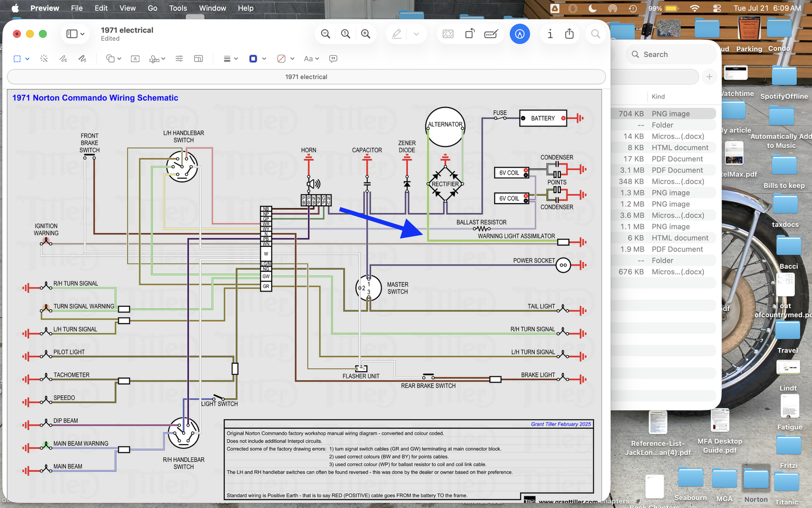Select the Instant Alpha wand
The height and width of the screenshot is (508, 812).
point(44,59)
